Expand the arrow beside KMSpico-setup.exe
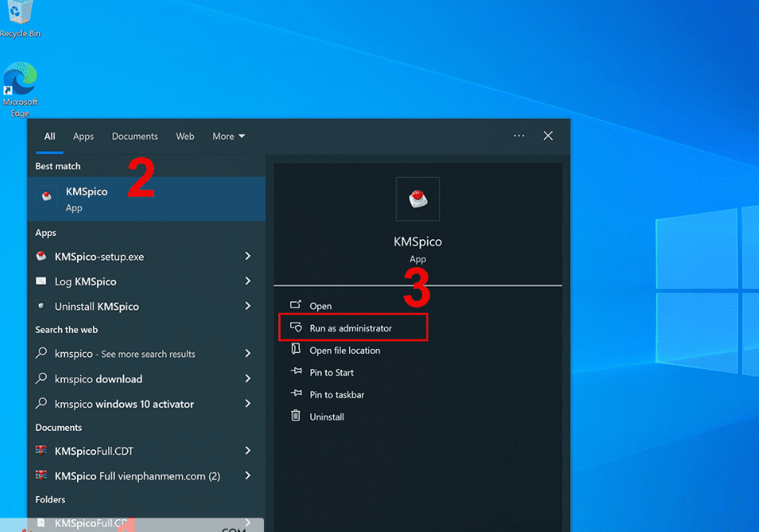Image resolution: width=759 pixels, height=532 pixels. (x=248, y=257)
